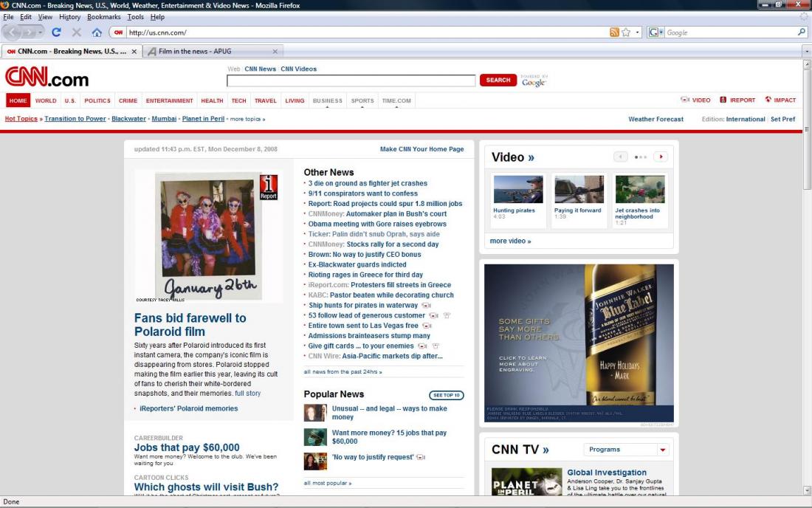Open the History menu
The width and height of the screenshot is (812, 508).
click(69, 16)
